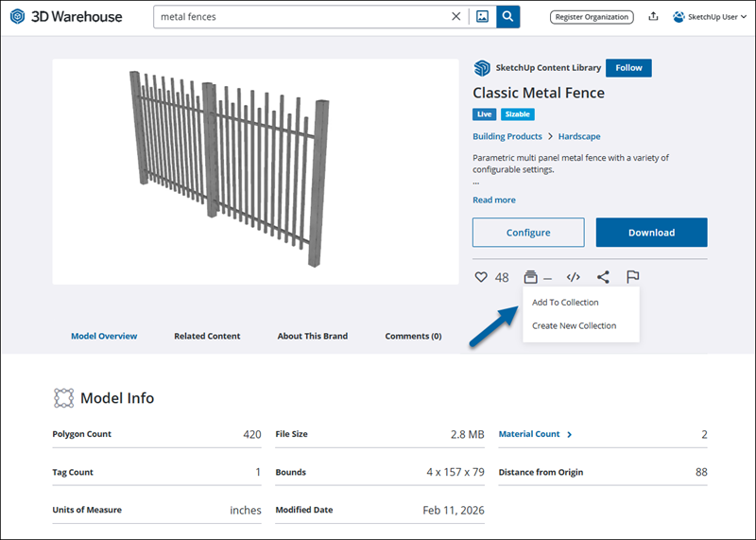The width and height of the screenshot is (756, 540).
Task: Click the Live badge
Action: coord(484,114)
